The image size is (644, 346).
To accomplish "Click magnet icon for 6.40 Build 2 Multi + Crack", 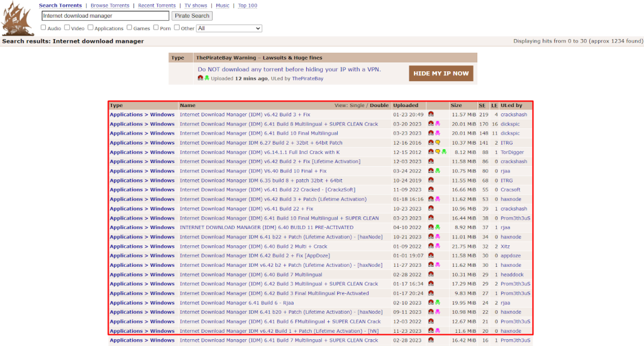I will coord(431,246).
